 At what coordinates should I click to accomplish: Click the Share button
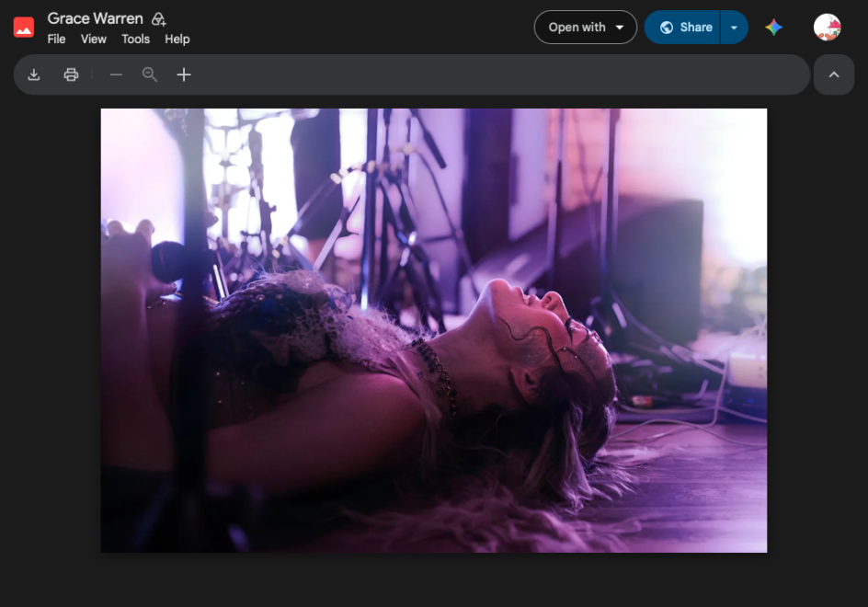(x=682, y=28)
